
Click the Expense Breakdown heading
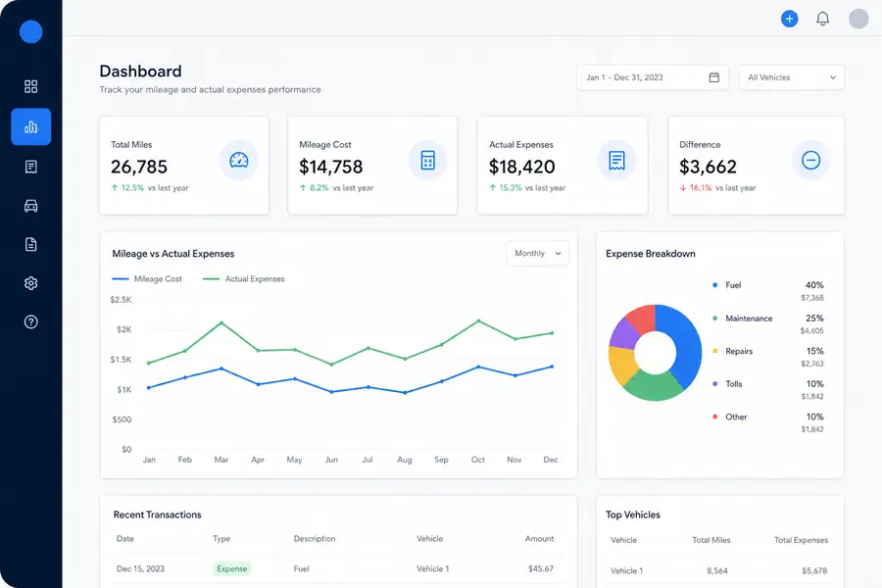coord(651,254)
